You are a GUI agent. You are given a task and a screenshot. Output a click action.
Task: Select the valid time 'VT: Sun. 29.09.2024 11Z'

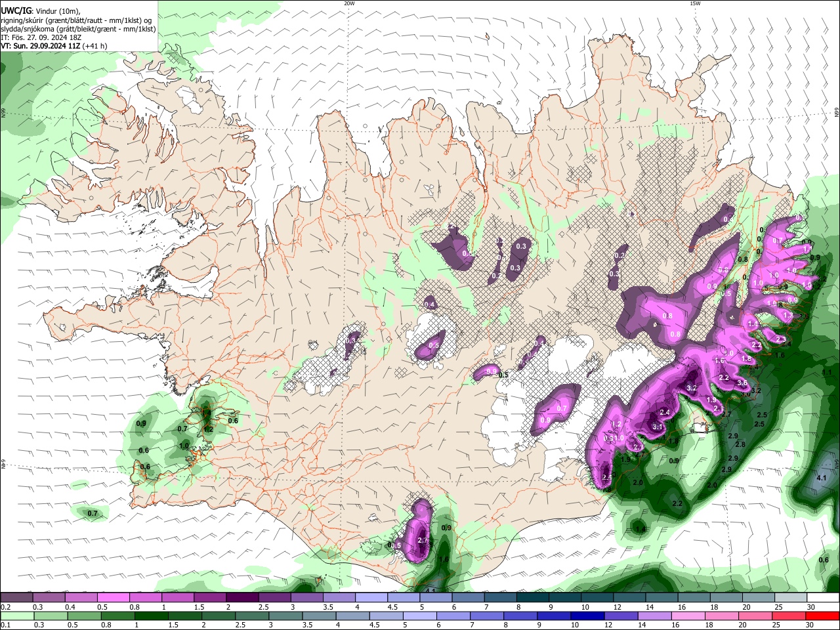click(x=41, y=46)
